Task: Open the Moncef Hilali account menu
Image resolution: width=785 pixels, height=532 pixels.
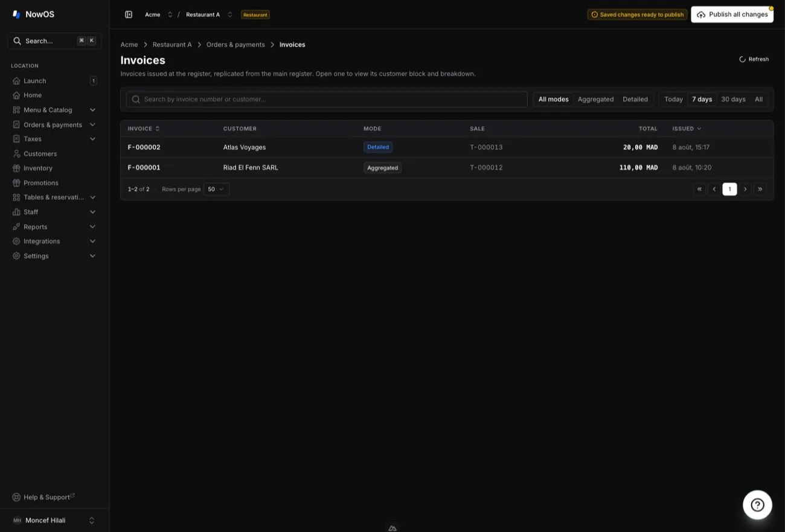Action: click(x=54, y=521)
